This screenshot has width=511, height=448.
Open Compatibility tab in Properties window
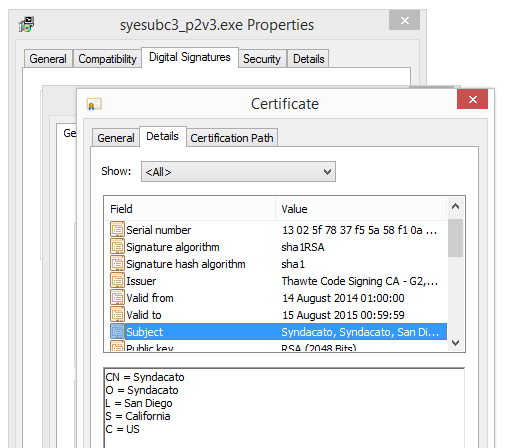107,59
